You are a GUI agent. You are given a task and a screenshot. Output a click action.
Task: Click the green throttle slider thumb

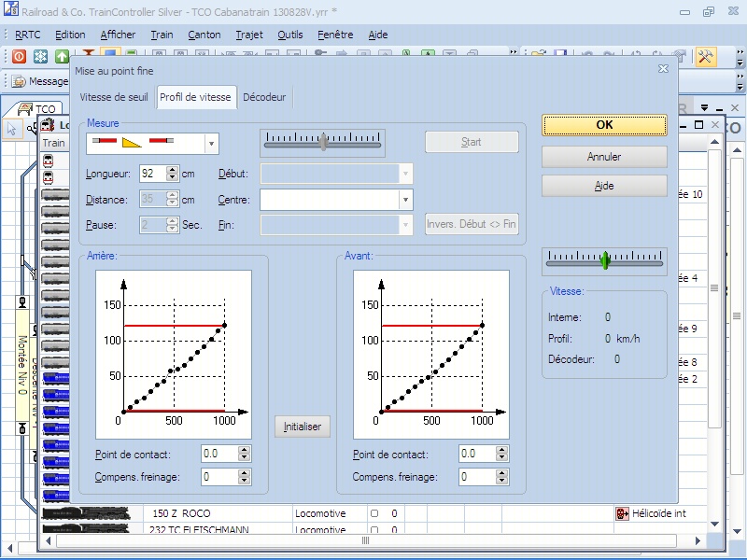605,260
